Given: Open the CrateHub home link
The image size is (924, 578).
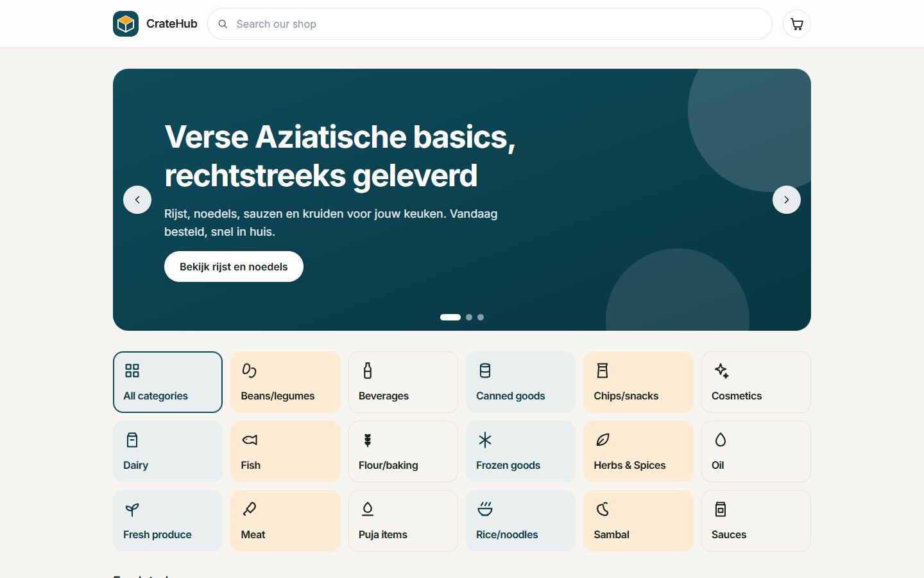Looking at the screenshot, I should (x=155, y=24).
